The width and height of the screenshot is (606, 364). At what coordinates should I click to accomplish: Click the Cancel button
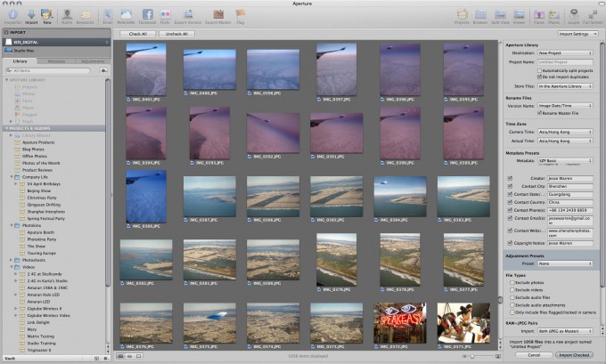click(x=534, y=355)
